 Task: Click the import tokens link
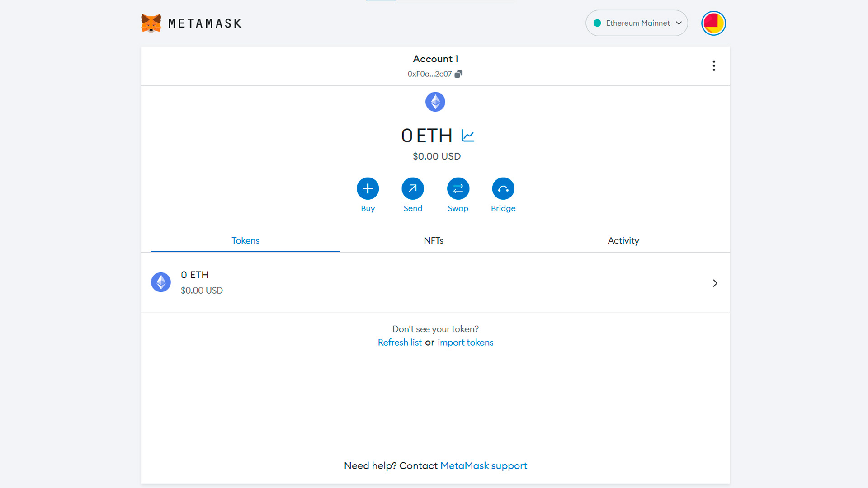click(465, 342)
